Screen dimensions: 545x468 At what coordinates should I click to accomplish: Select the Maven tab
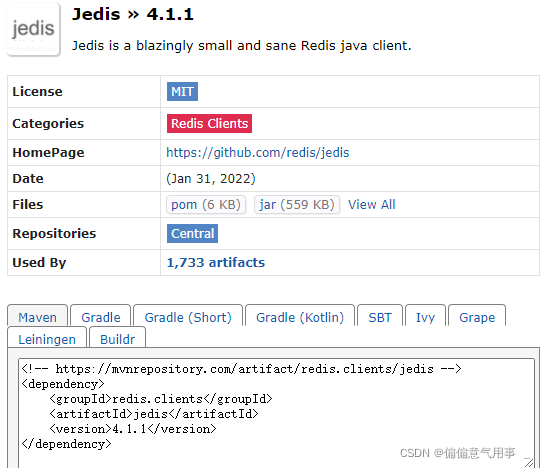coord(38,316)
